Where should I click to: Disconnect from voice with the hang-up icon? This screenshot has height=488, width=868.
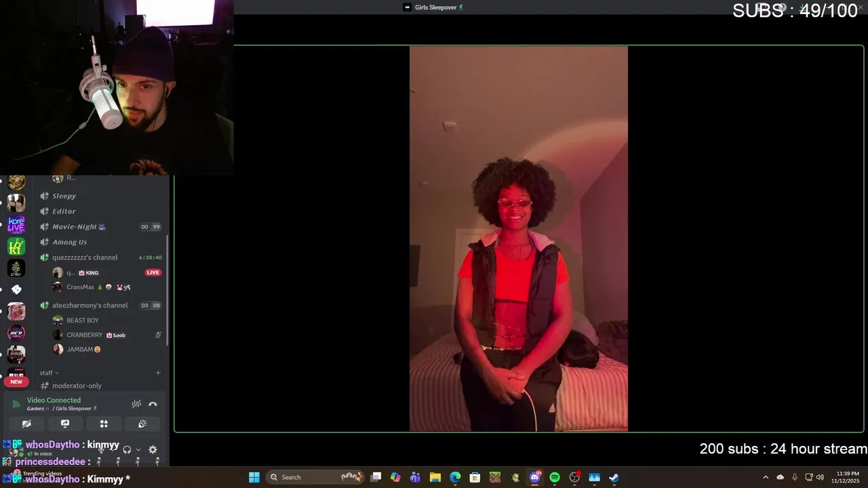[x=153, y=404]
